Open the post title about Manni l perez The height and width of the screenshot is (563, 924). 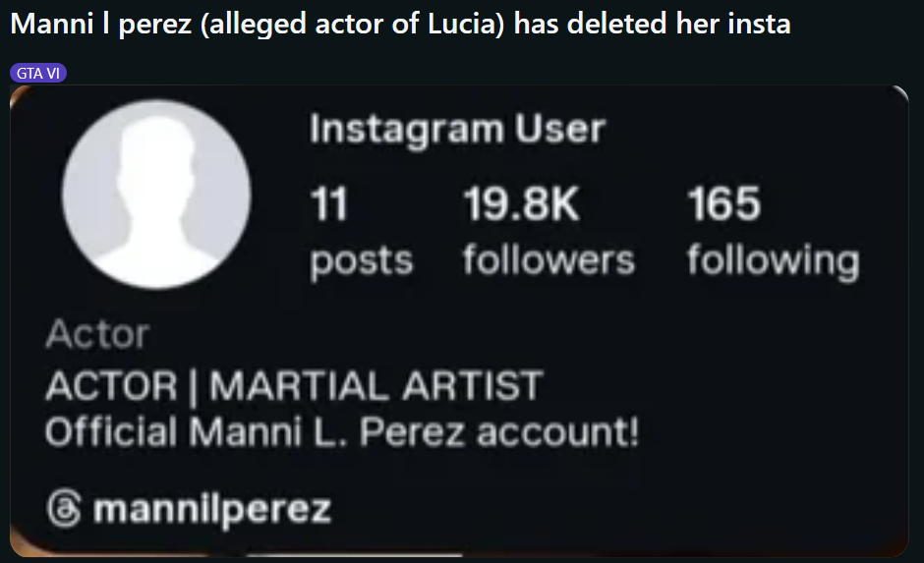(401, 25)
